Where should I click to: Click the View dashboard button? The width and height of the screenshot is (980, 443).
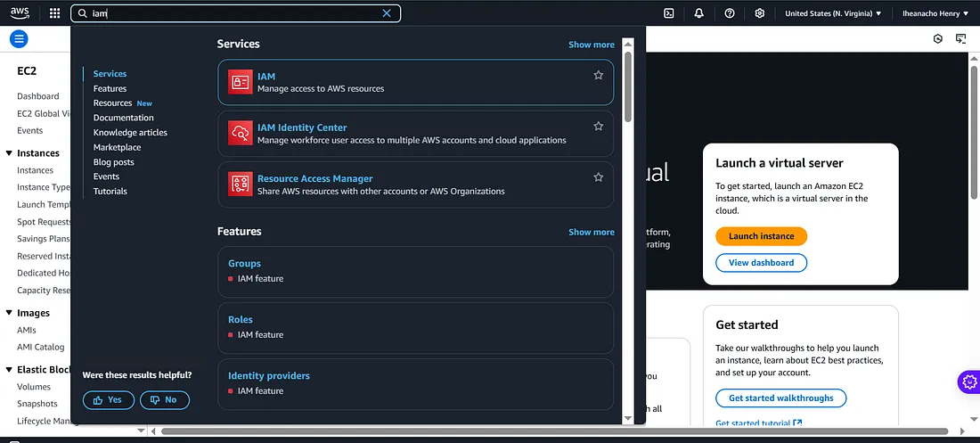pyautogui.click(x=761, y=263)
